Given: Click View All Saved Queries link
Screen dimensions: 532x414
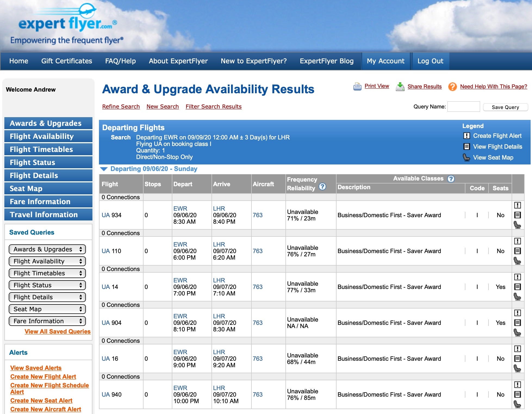Looking at the screenshot, I should coord(58,332).
